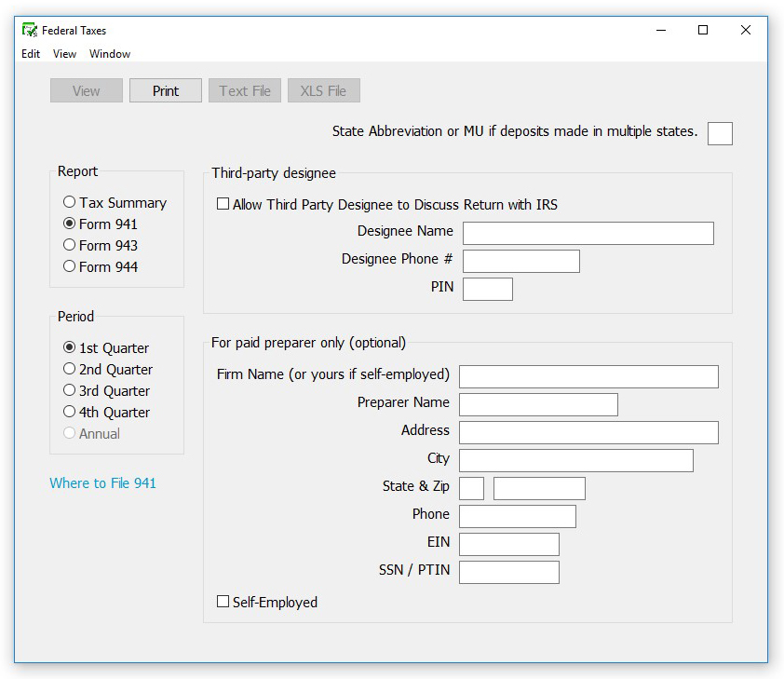
Task: Click the XLS File button
Action: [323, 90]
